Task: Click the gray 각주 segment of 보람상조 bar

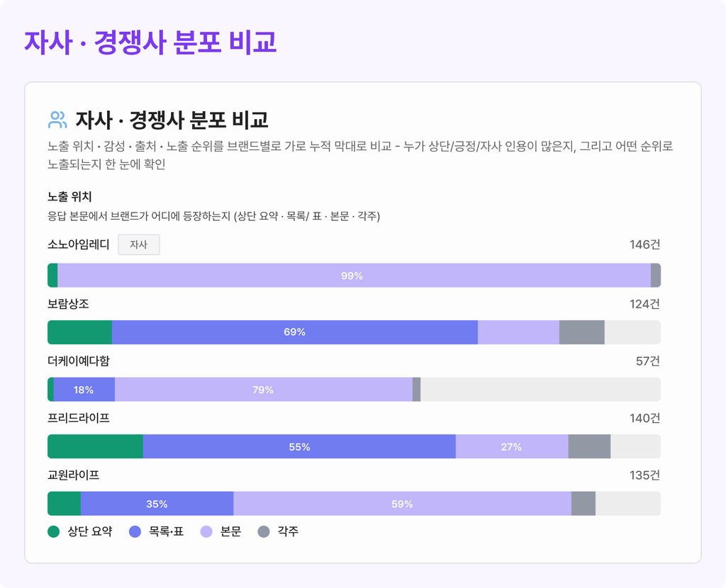Action: pyautogui.click(x=582, y=332)
